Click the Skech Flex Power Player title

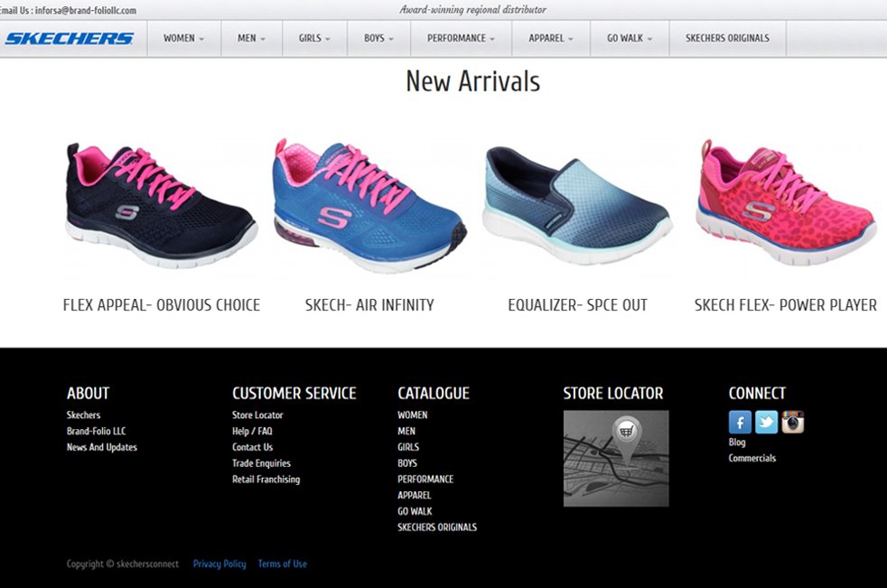[785, 305]
